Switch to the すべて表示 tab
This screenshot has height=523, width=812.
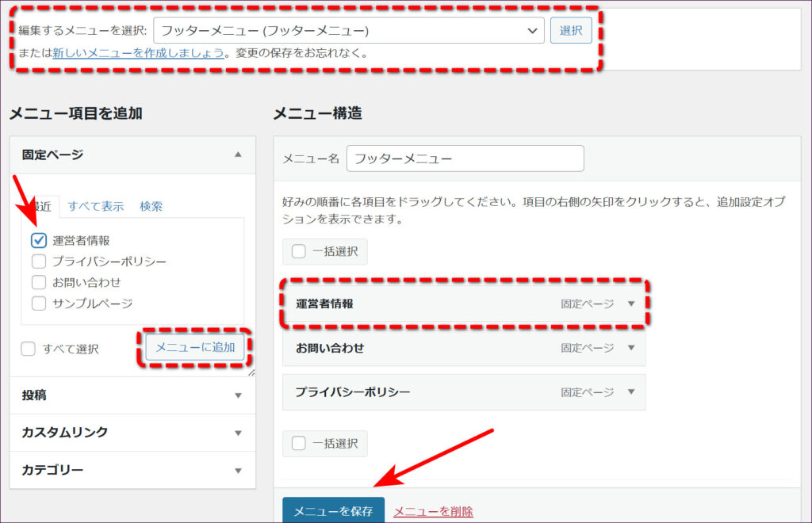tap(96, 206)
